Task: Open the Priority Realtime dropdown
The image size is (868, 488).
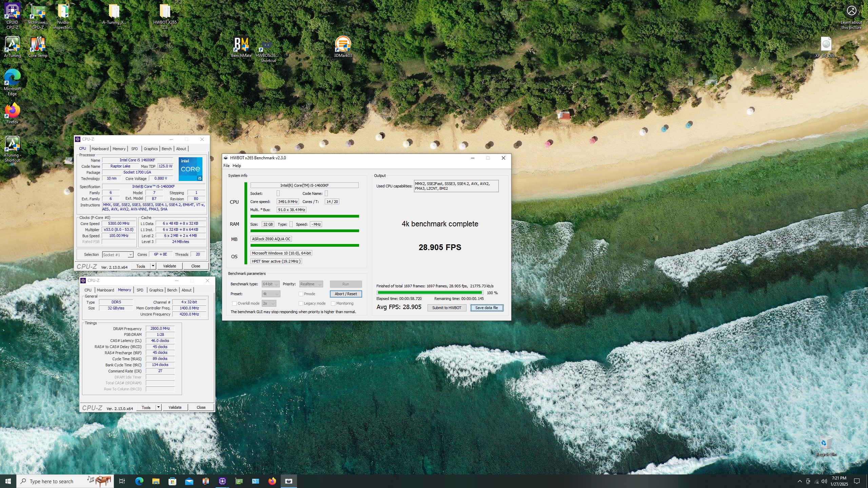Action: [x=311, y=284]
